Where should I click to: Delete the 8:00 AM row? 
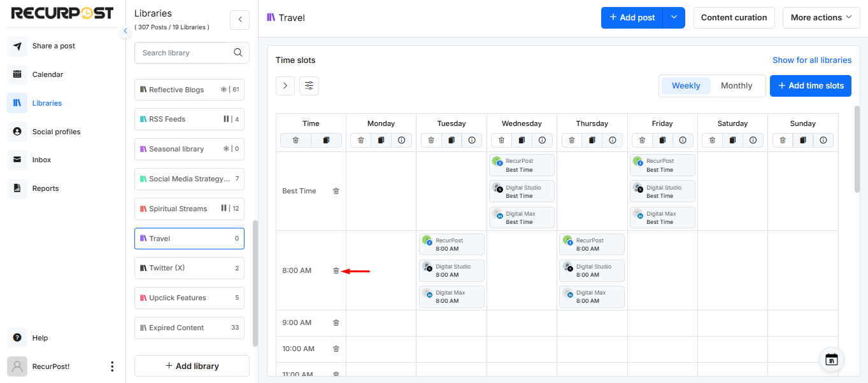tap(336, 270)
